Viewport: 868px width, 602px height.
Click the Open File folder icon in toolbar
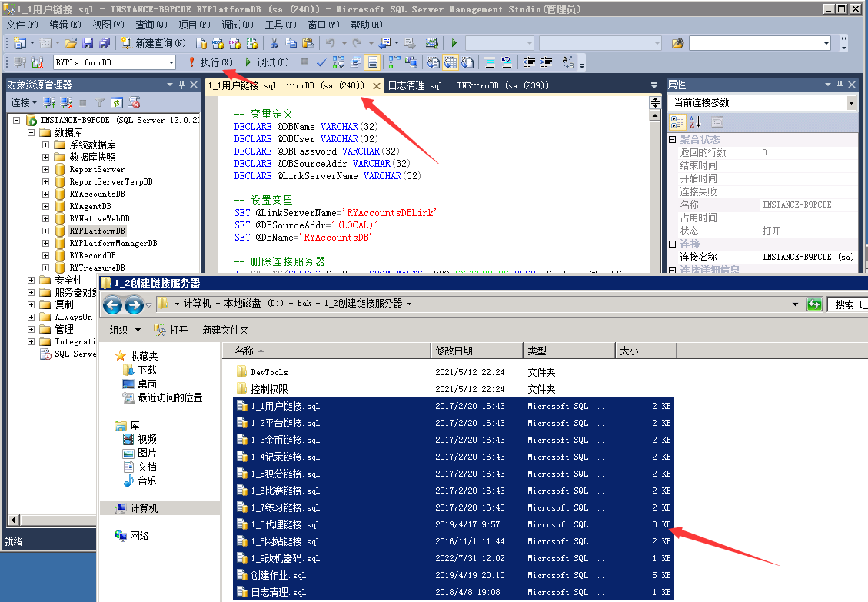pos(70,43)
